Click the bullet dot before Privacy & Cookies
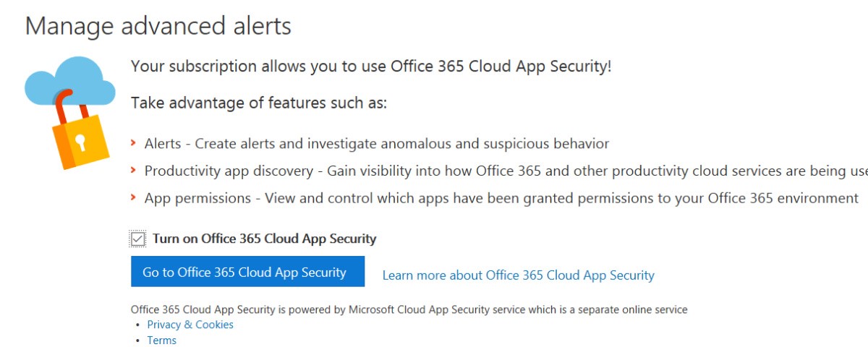This screenshot has width=868, height=347. click(137, 325)
